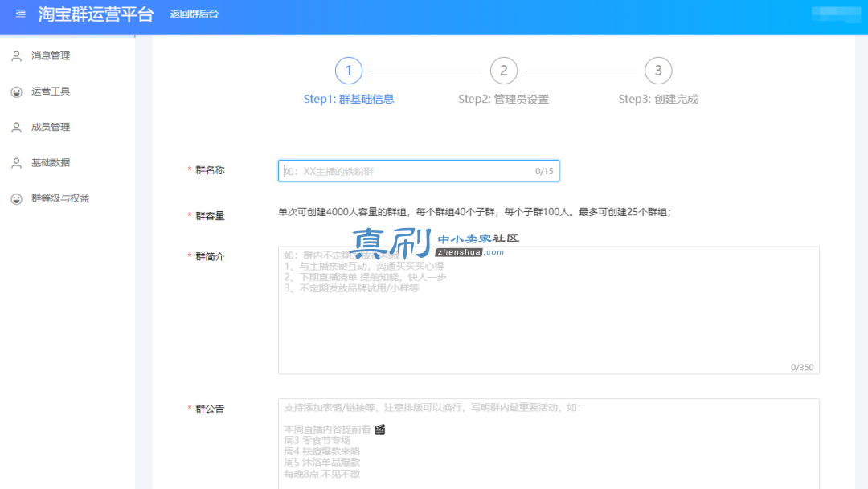Image resolution: width=868 pixels, height=489 pixels.
Task: Click the 成员管理 person icon
Action: [x=17, y=127]
